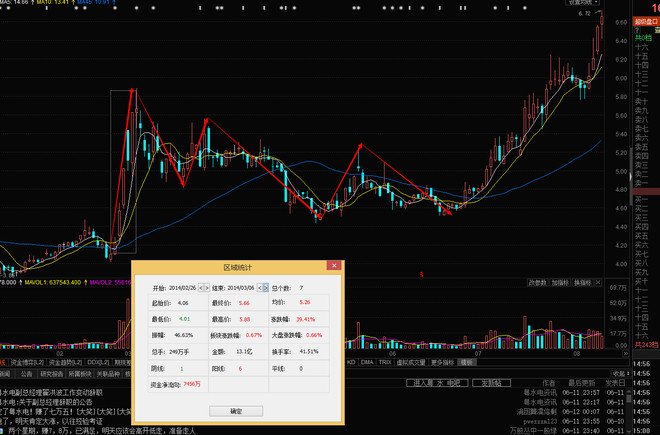
Task: Open the 研究报告 tab
Action: (52, 374)
